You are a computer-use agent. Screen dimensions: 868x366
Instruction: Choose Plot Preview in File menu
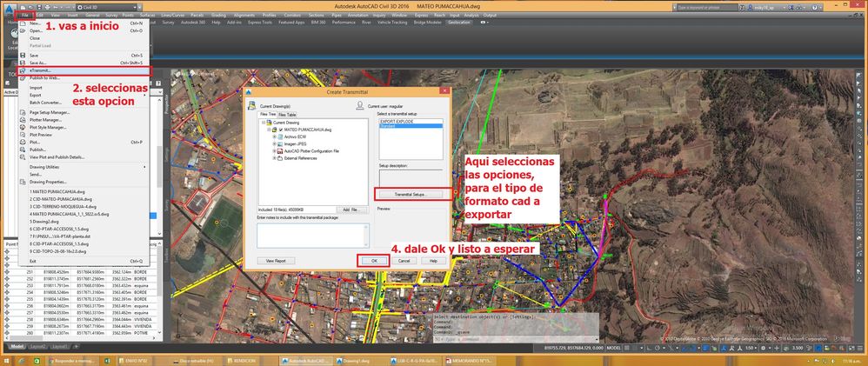(83, 135)
